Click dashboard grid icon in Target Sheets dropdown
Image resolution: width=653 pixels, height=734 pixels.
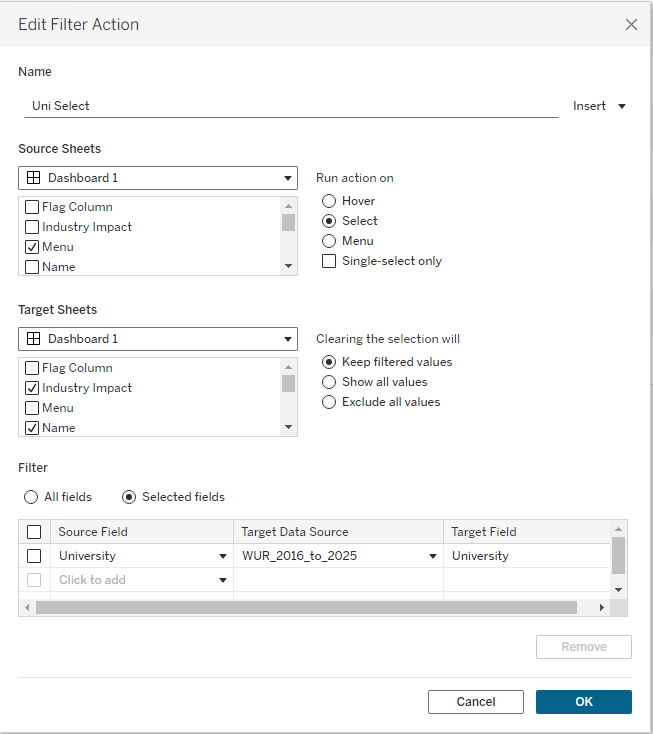click(33, 339)
